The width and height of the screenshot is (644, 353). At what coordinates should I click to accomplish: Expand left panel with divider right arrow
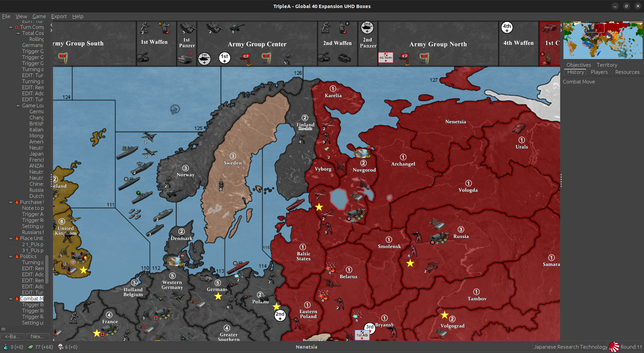[x=51, y=30]
